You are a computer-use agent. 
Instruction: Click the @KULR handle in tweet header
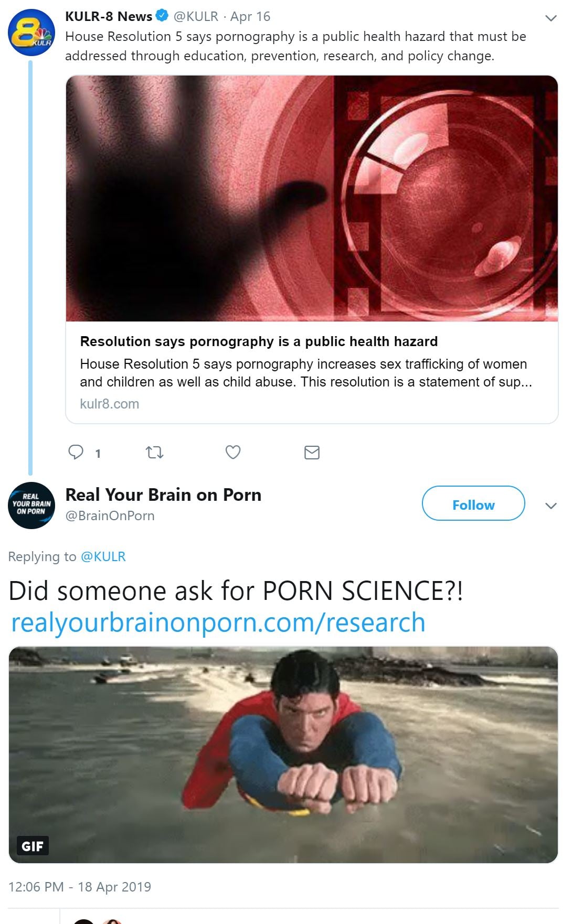pyautogui.click(x=196, y=16)
